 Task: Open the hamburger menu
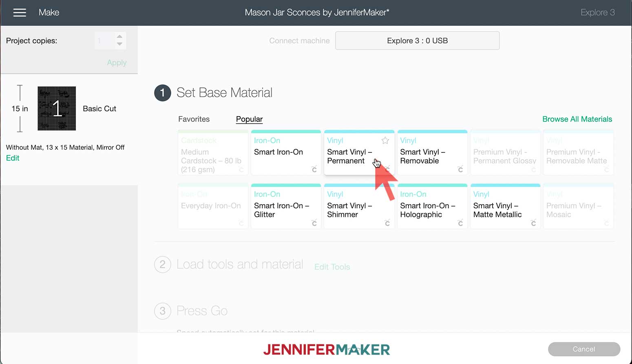(x=20, y=13)
